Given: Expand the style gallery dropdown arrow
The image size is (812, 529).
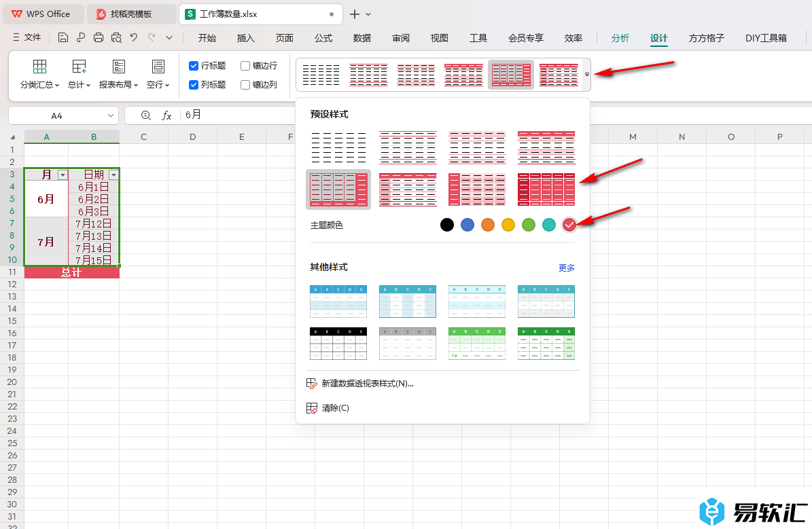Looking at the screenshot, I should coord(586,75).
